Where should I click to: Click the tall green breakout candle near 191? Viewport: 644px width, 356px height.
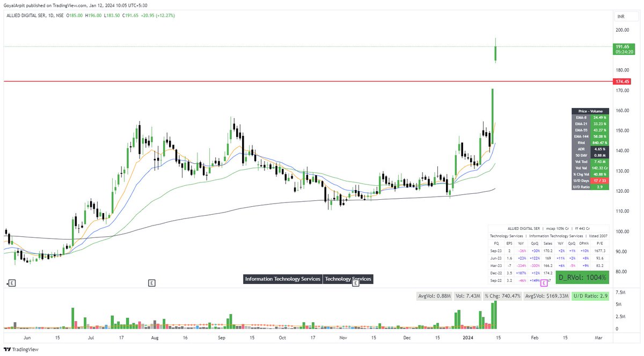click(x=496, y=54)
